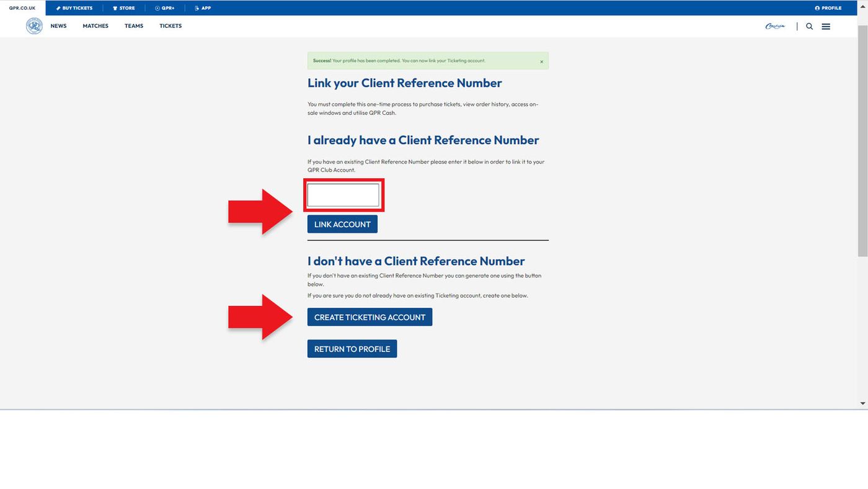Open the News menu
868x489 pixels.
[59, 26]
